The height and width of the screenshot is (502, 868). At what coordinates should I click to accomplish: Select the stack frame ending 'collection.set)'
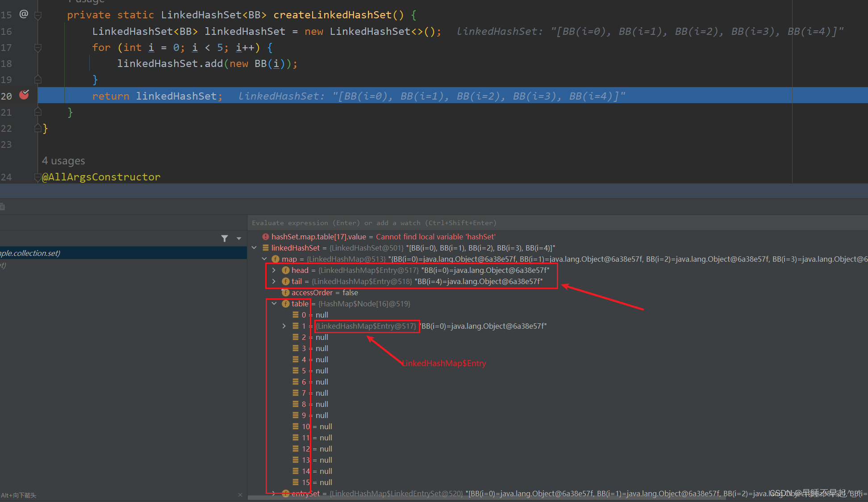(x=124, y=253)
